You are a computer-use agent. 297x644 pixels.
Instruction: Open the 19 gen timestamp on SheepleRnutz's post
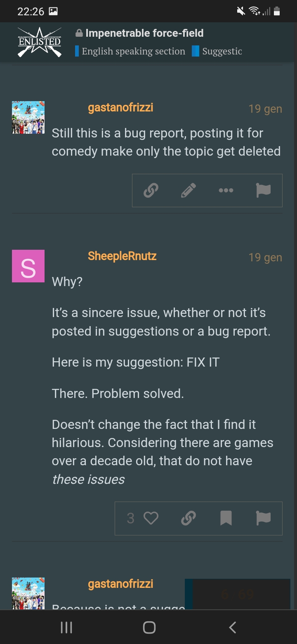tap(265, 258)
